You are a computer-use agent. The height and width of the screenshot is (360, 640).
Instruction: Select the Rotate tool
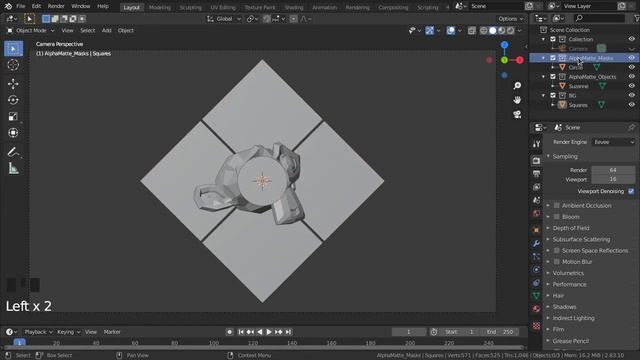pos(13,100)
